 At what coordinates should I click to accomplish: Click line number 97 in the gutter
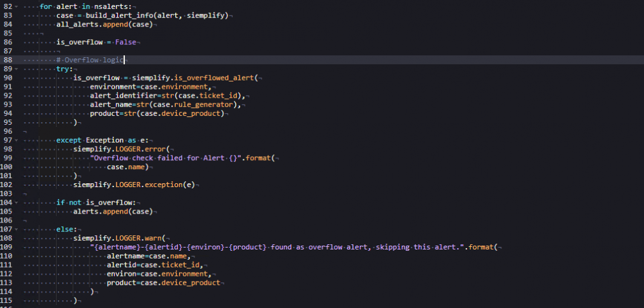(8, 140)
